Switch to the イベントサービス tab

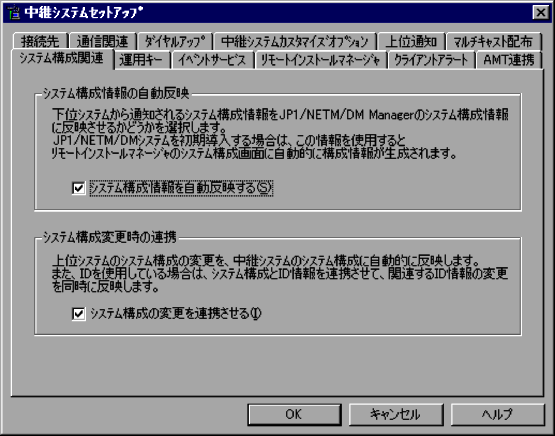tap(212, 60)
